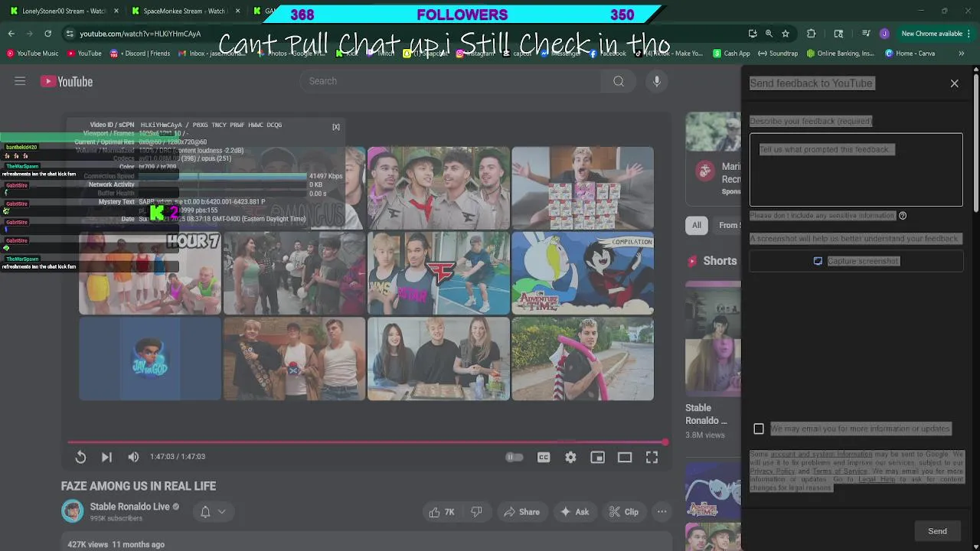Send the feedback
This screenshot has width=980, height=551.
tap(937, 531)
